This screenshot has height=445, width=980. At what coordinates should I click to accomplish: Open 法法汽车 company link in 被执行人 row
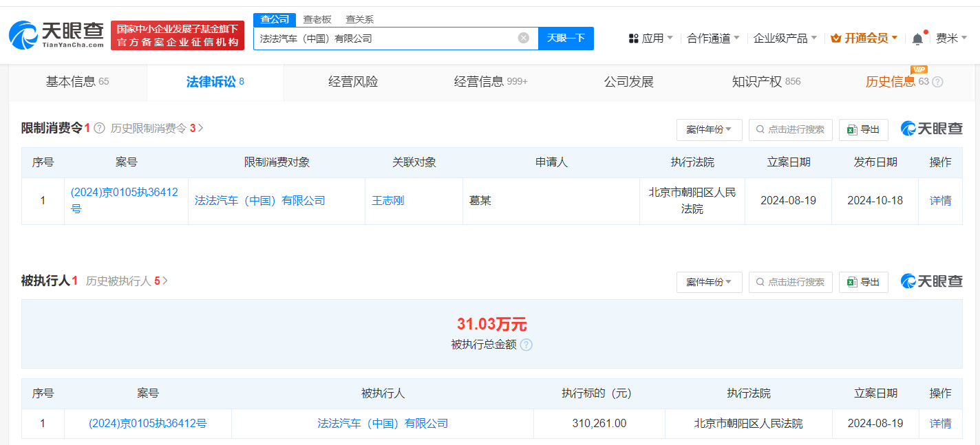tap(383, 424)
